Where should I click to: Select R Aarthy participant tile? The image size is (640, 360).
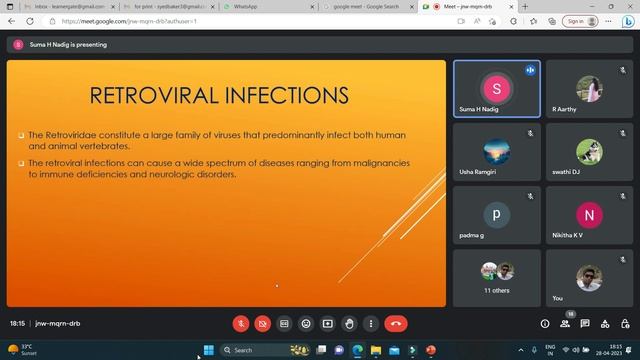[x=589, y=89]
